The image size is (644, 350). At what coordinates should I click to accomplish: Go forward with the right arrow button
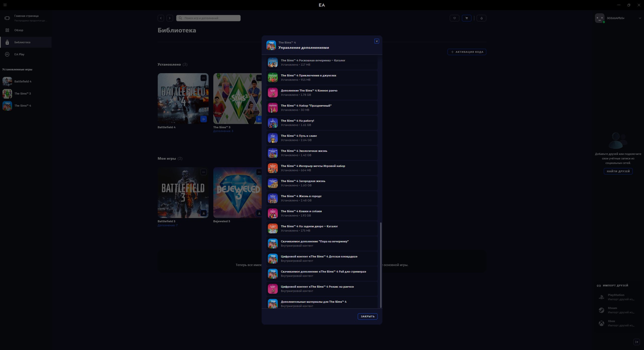(170, 18)
